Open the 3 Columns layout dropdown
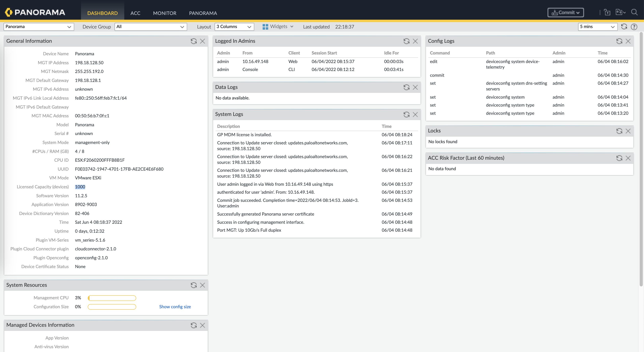Image resolution: width=644 pixels, height=352 pixels. (234, 27)
